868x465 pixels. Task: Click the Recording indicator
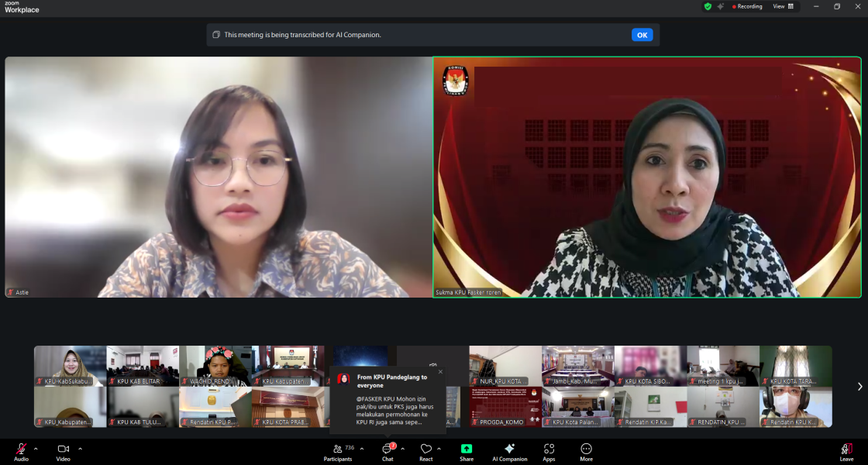[x=747, y=6]
